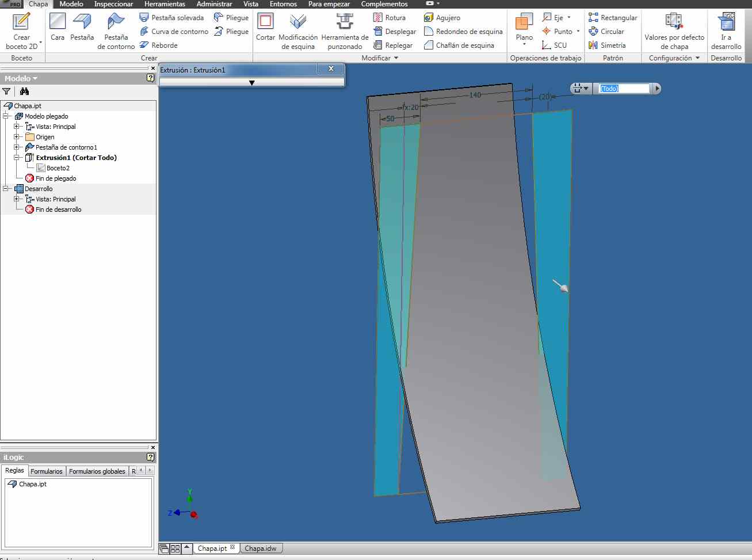The width and height of the screenshot is (752, 560).
Task: Select Redondeo de esquina tool
Action: [463, 32]
